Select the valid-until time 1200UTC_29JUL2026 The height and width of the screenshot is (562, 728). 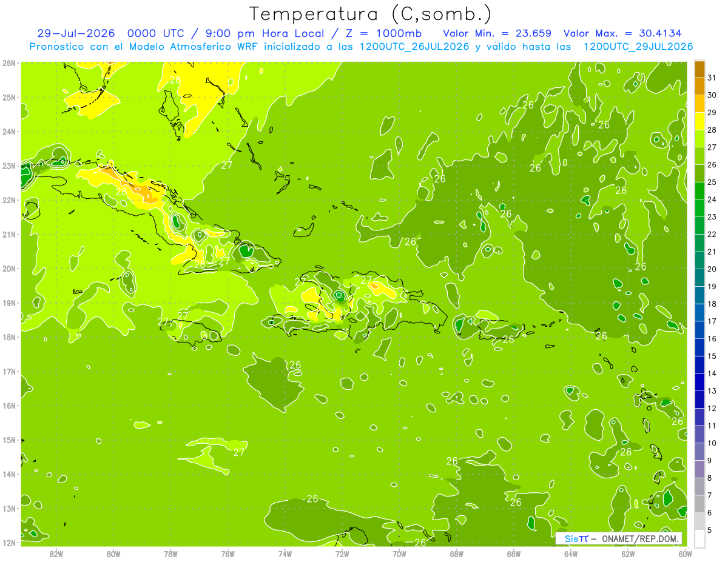[x=638, y=46]
